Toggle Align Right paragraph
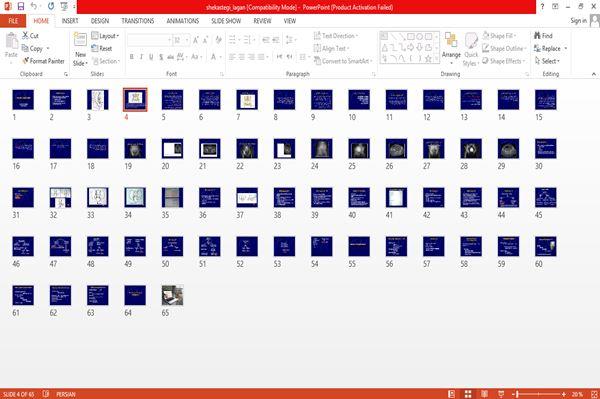The height and width of the screenshot is (399, 600). click(251, 57)
